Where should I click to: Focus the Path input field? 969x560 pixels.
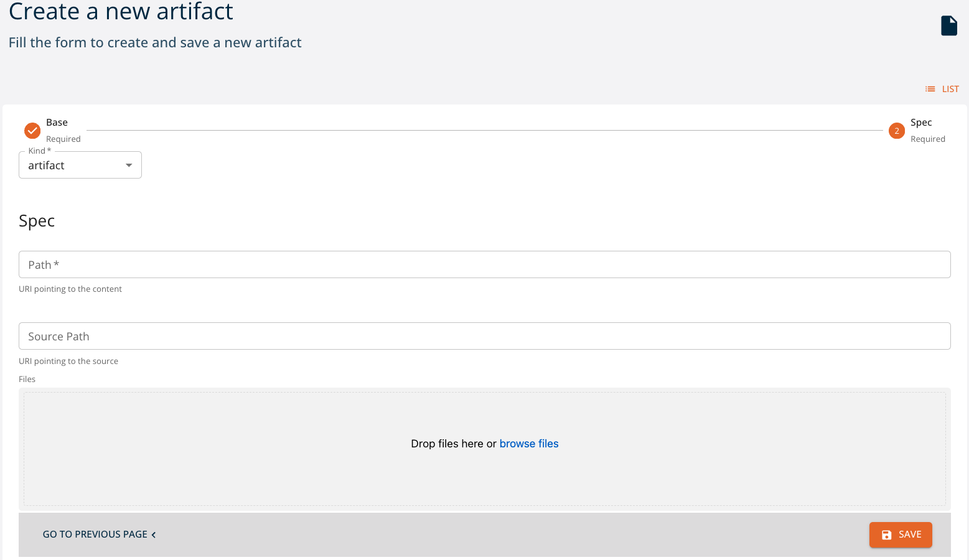(484, 265)
